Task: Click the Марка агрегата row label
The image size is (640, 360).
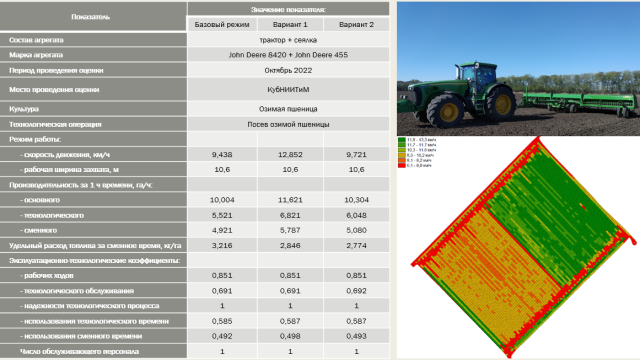Action: point(93,55)
